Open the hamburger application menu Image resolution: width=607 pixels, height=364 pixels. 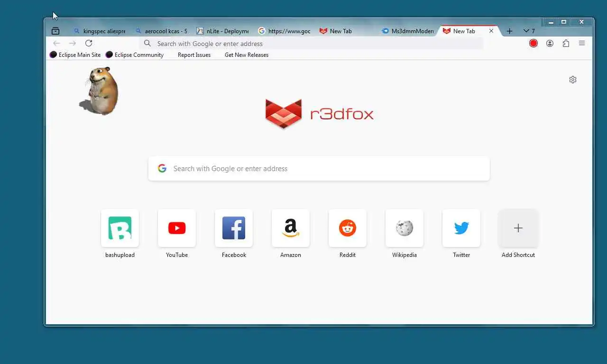coord(582,43)
